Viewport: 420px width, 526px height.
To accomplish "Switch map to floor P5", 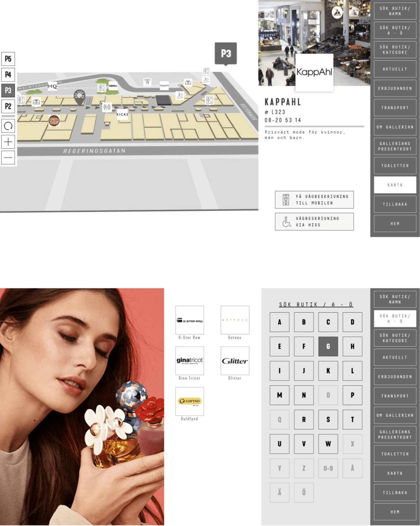I will (x=8, y=59).
